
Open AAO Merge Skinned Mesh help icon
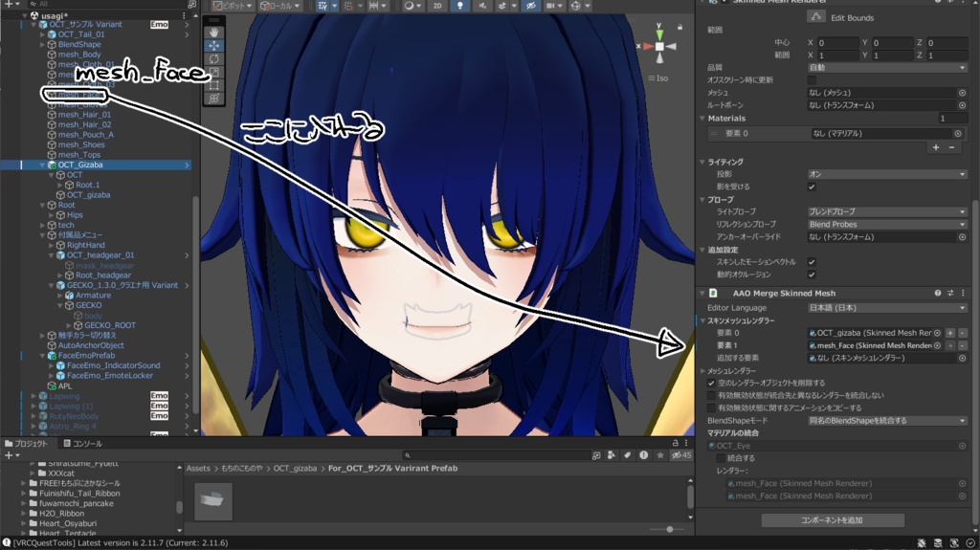pos(938,293)
